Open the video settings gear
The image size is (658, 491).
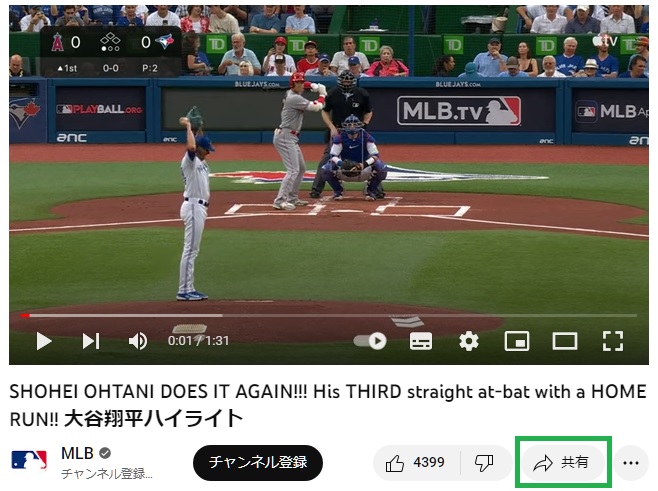point(469,341)
